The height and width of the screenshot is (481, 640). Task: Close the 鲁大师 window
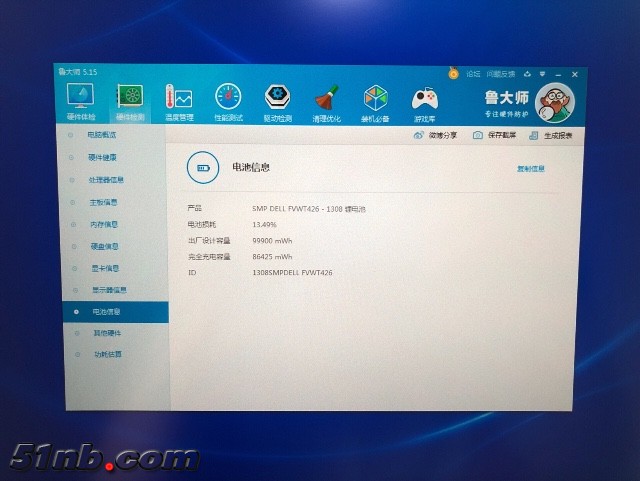pos(575,74)
